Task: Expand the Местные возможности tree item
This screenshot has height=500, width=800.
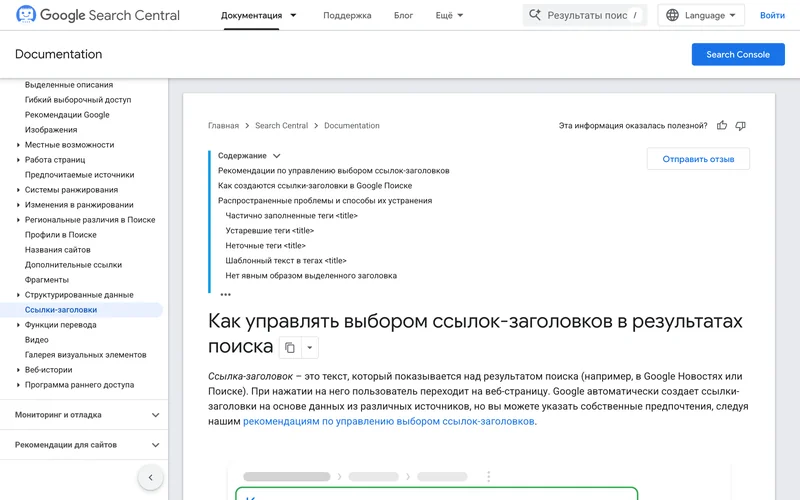Action: pyautogui.click(x=18, y=145)
